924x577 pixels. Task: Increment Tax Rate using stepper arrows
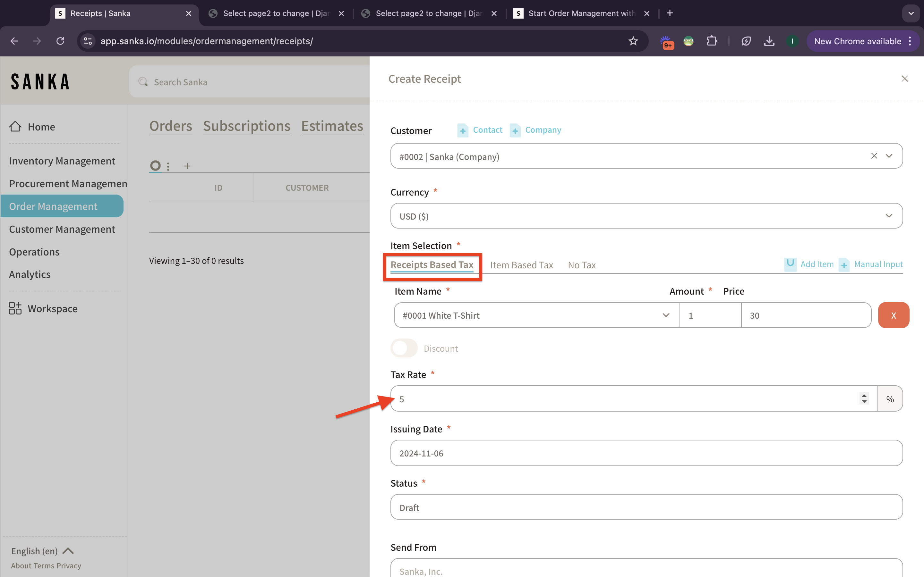click(x=864, y=395)
